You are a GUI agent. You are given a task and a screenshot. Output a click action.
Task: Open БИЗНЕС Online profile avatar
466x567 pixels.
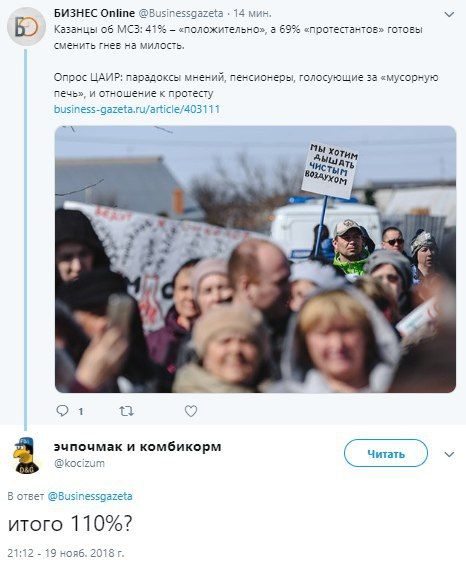pos(26,26)
